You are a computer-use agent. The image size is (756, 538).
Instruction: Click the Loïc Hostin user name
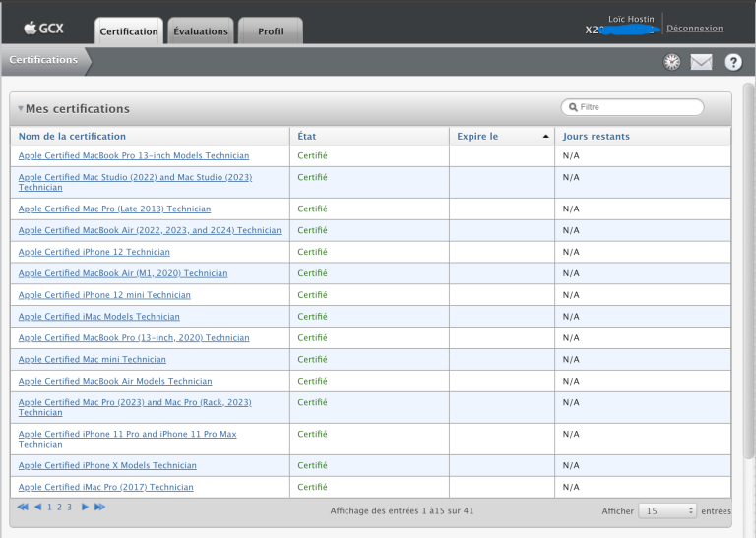click(631, 19)
